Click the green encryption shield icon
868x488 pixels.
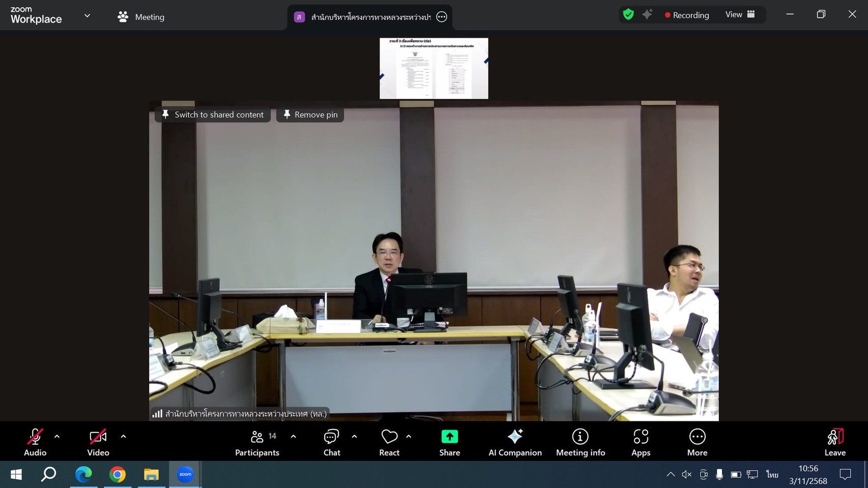pyautogui.click(x=628, y=15)
